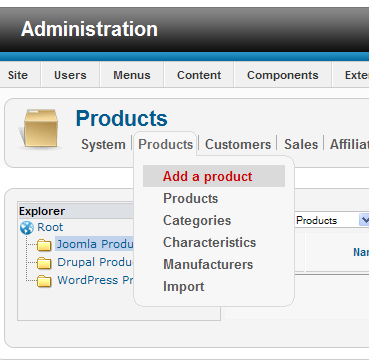This screenshot has height=364, width=369.
Task: Click the Joomla Products folder icon
Action: point(44,245)
